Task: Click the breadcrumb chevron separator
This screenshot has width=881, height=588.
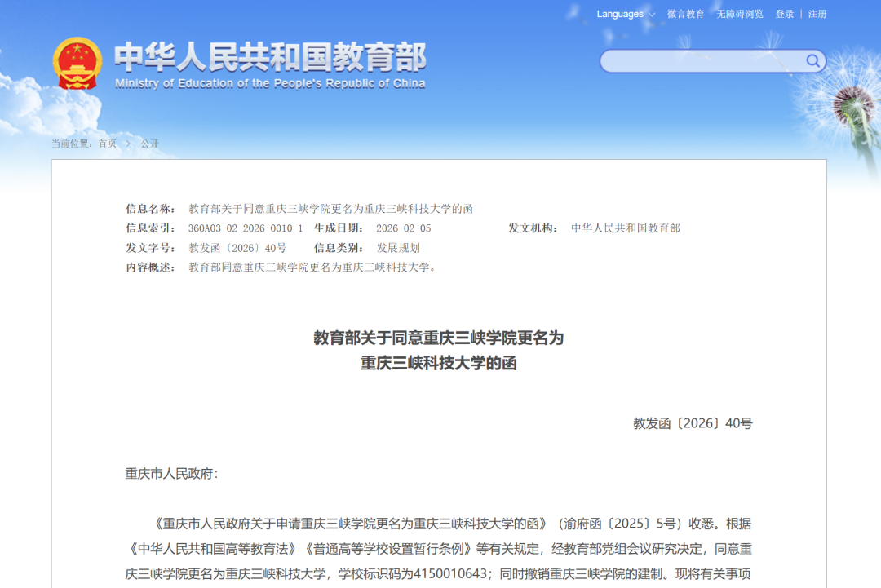Action: point(128,143)
